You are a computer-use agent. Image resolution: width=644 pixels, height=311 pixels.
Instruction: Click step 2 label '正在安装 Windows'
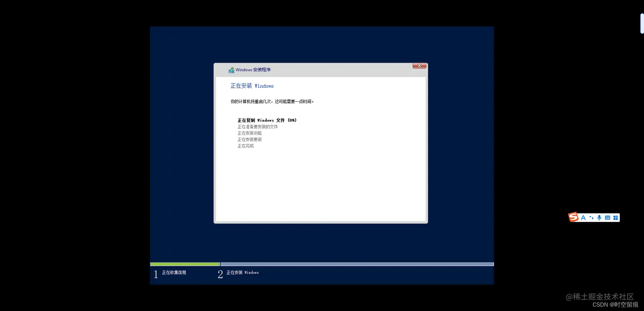pyautogui.click(x=242, y=273)
